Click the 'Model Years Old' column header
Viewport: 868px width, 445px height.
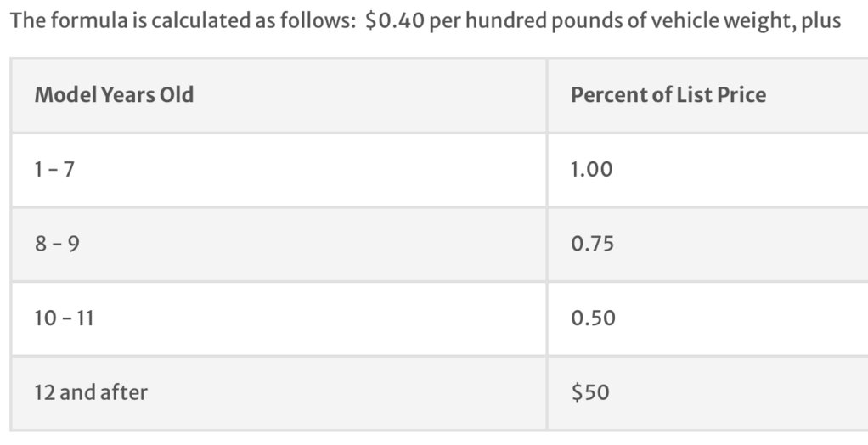[x=114, y=94]
